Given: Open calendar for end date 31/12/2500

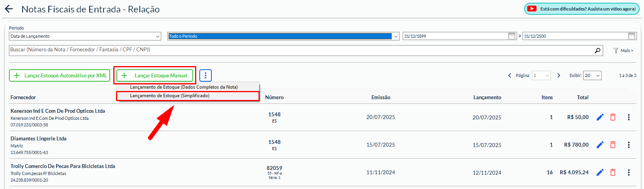Looking at the screenshot, I should click(632, 36).
